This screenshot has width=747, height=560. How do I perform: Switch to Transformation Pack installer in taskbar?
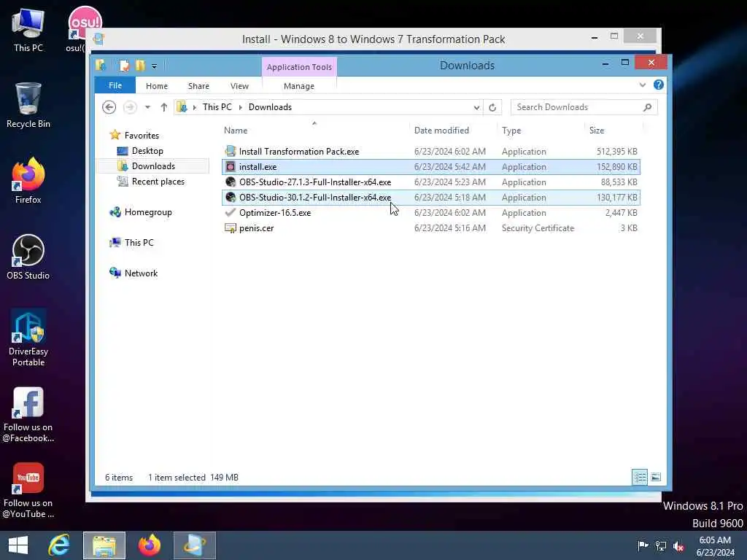tap(194, 545)
